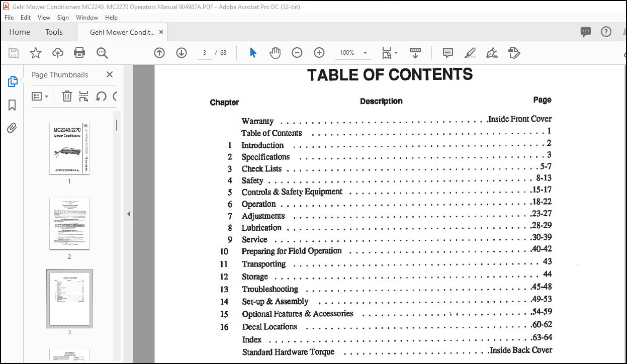Print the document with the printer icon
Screen dimensions: 627x364
point(79,53)
